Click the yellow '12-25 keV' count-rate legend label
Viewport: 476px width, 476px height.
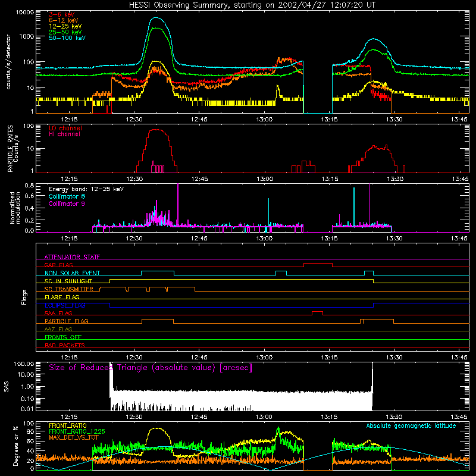[x=65, y=26]
